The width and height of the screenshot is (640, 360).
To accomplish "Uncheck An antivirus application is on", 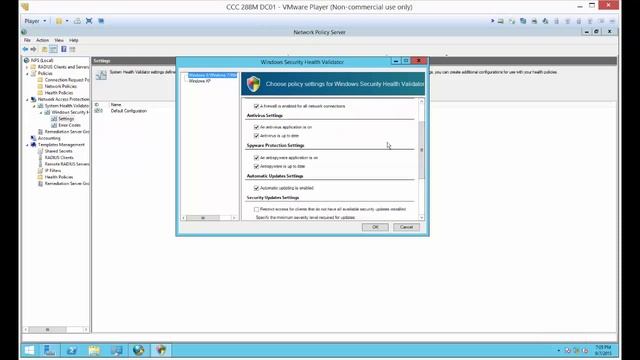I will pos(256,127).
